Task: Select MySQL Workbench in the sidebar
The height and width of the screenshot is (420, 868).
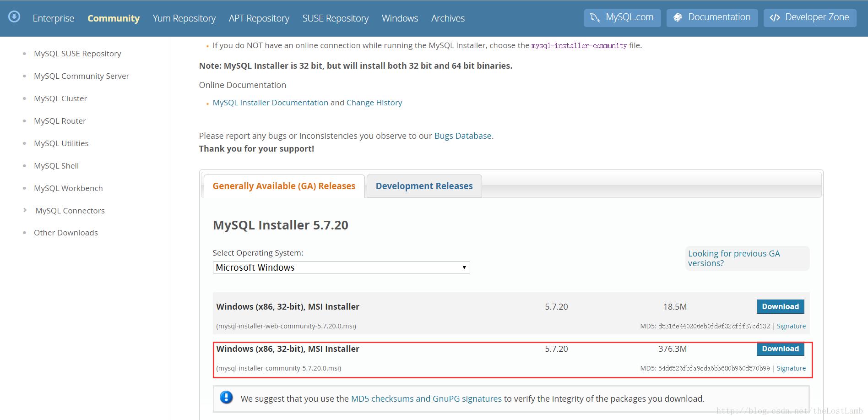Action: [x=68, y=188]
